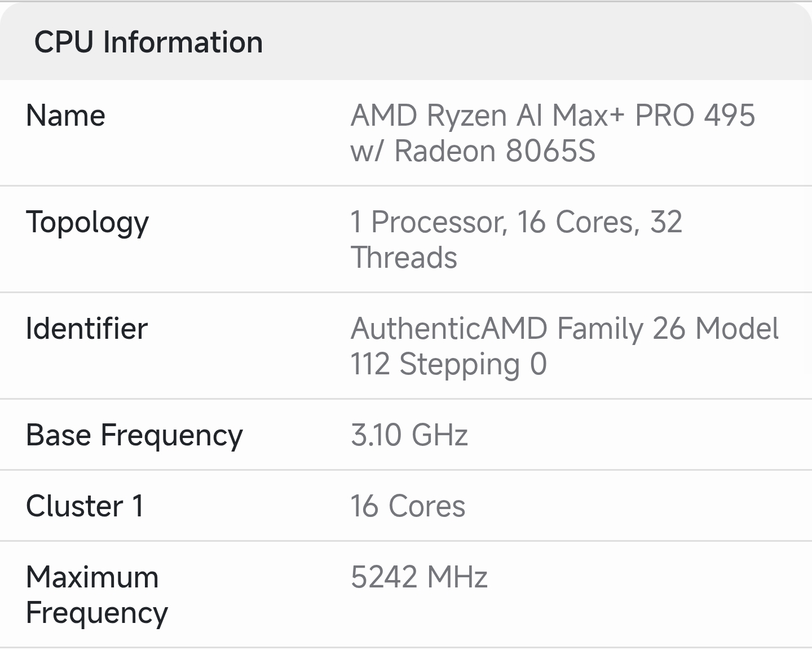The image size is (812, 650).
Task: Click the Radeon 8065S text
Action: click(x=495, y=151)
